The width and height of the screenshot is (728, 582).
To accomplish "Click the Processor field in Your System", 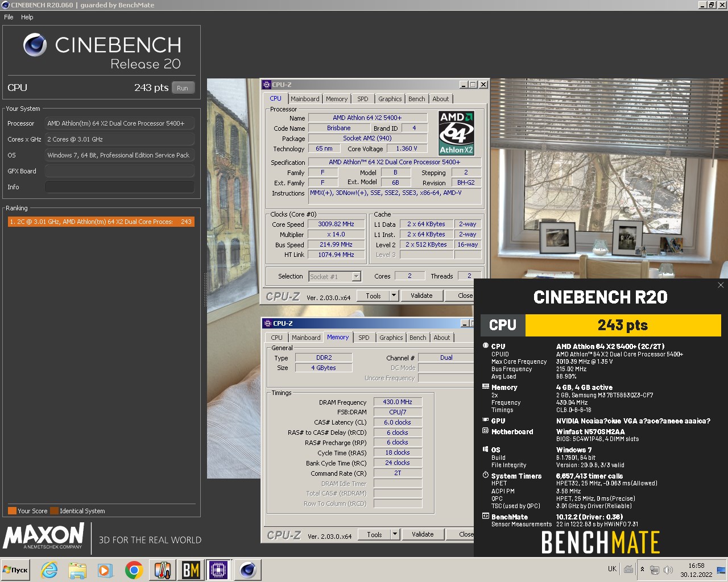I will pos(119,123).
